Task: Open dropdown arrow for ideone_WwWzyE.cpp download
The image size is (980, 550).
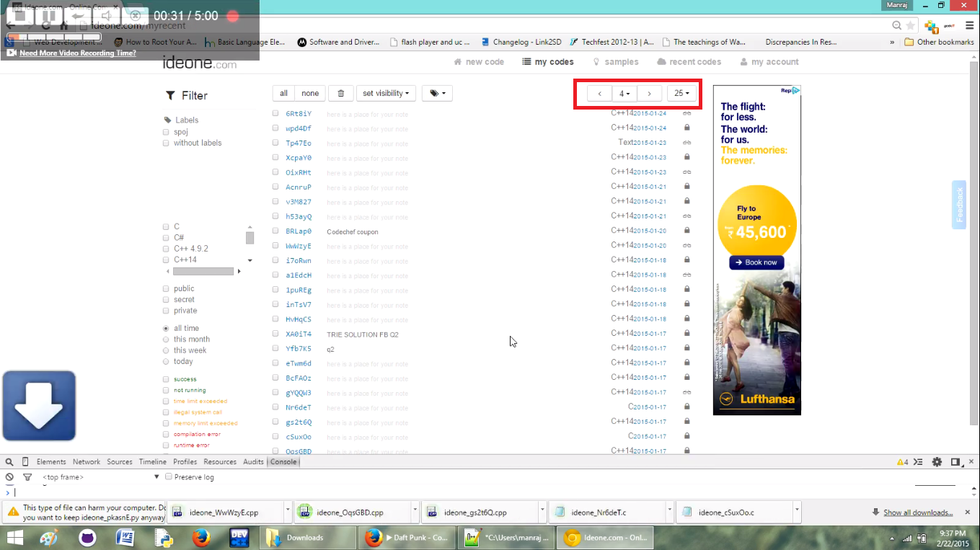Action: [288, 510]
